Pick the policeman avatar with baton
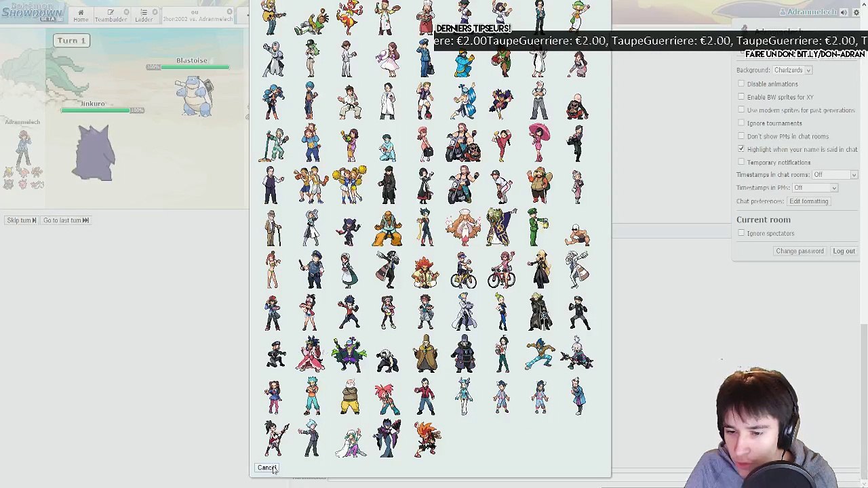Viewport: 868px width, 488px height. (x=312, y=270)
